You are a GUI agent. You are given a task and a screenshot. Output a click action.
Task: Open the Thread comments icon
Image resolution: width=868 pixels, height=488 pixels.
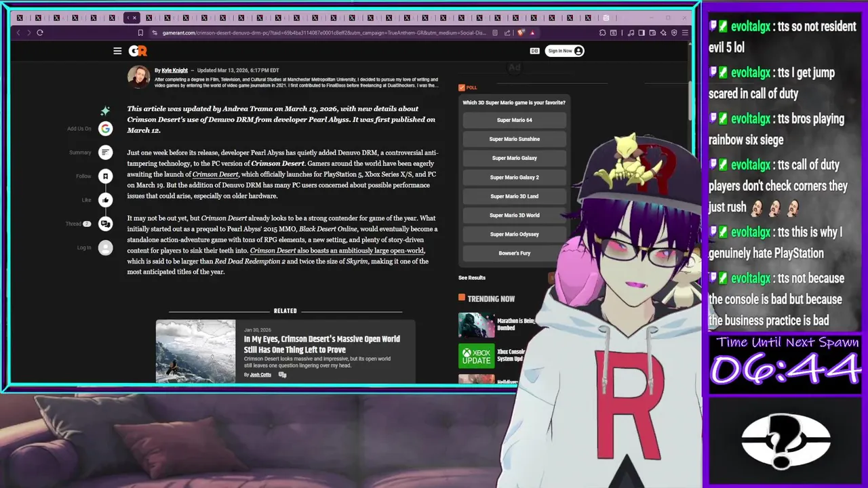[105, 224]
